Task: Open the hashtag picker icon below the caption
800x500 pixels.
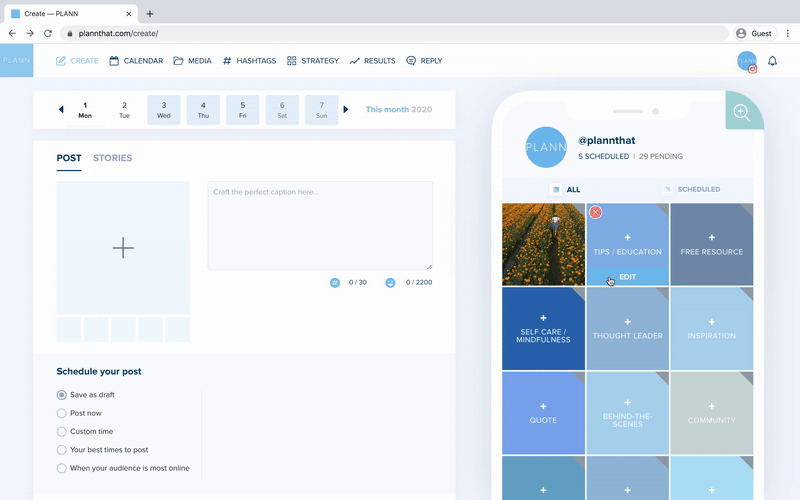Action: coord(335,282)
